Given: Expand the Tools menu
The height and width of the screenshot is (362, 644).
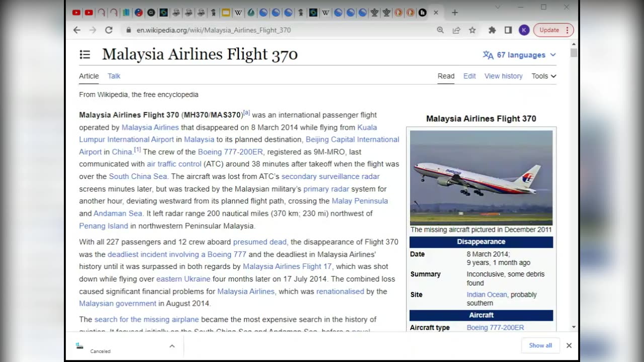Looking at the screenshot, I should click(544, 76).
